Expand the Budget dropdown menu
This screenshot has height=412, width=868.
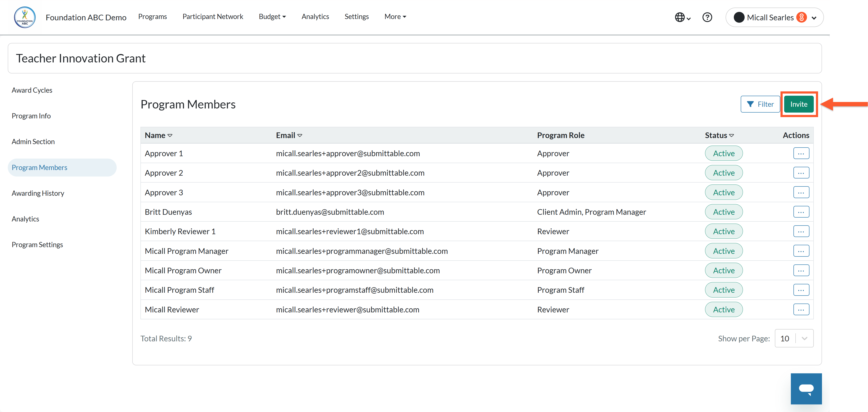point(272,16)
